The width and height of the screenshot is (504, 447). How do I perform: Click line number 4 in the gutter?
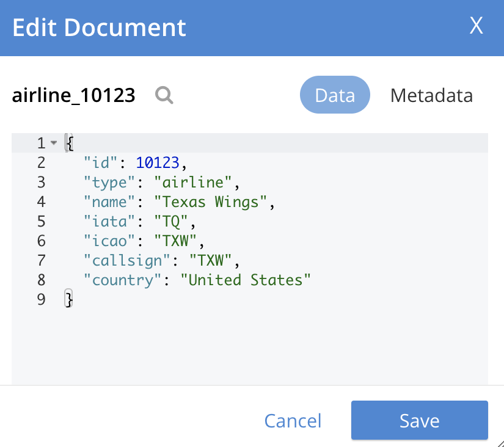41,202
